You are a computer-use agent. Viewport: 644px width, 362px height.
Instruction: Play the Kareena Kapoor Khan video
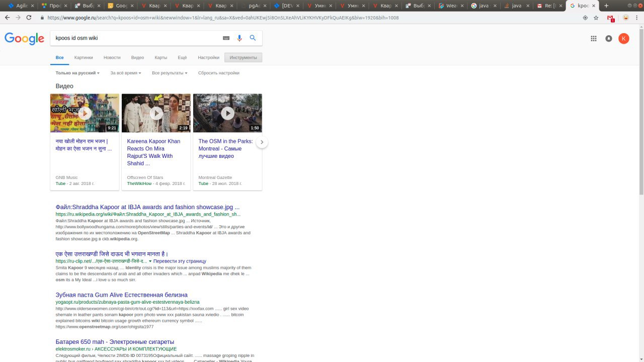pos(156,113)
